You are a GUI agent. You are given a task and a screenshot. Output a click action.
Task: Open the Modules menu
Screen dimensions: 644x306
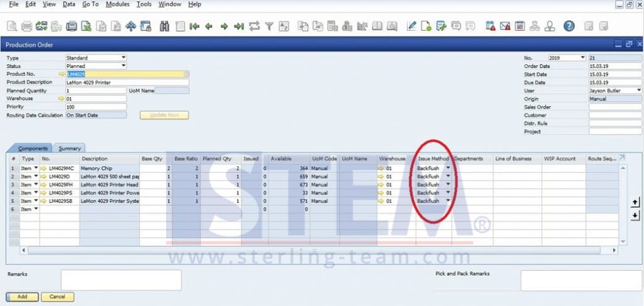point(118,4)
